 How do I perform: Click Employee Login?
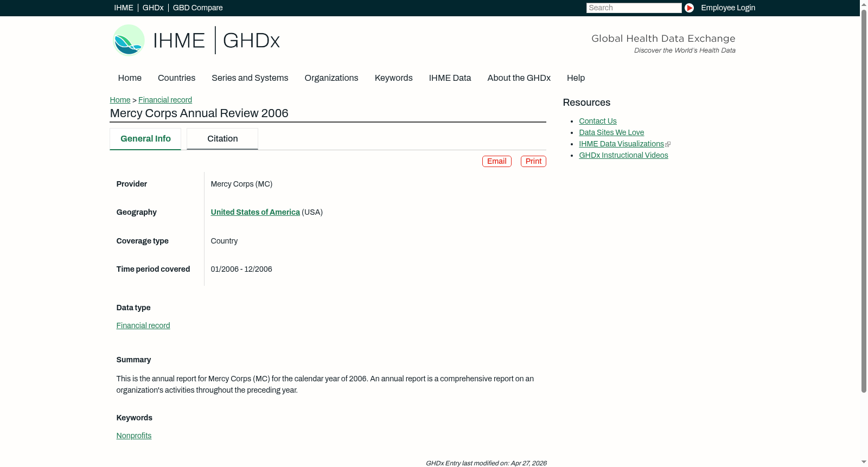728,8
